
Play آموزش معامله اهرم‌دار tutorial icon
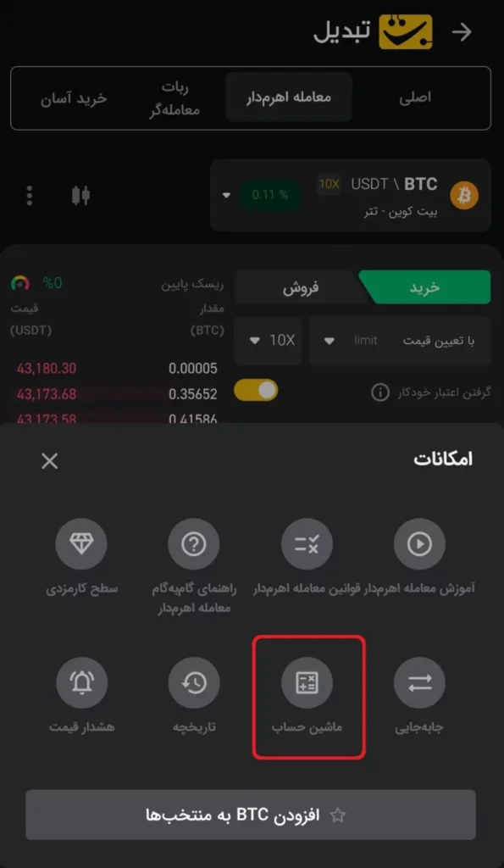[x=419, y=544]
